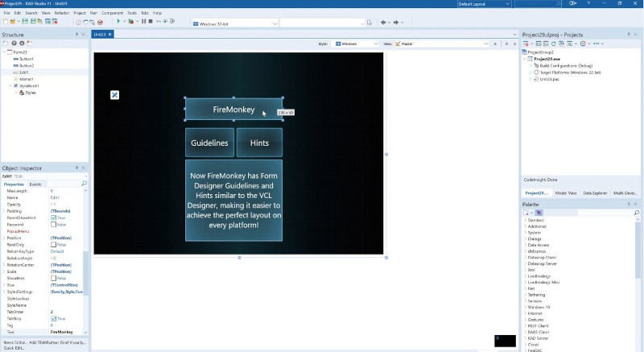Open the File menu

(6, 13)
